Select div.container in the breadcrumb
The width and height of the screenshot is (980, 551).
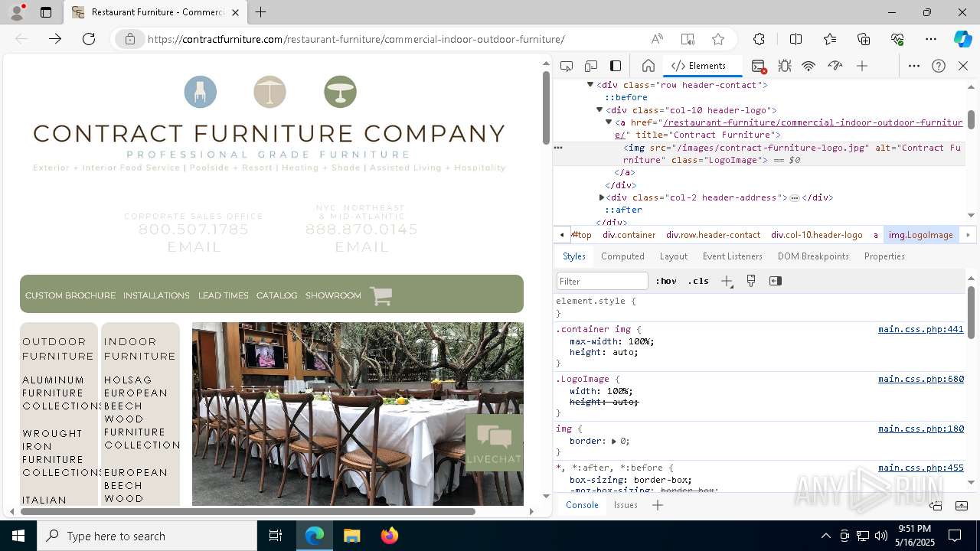pos(629,235)
